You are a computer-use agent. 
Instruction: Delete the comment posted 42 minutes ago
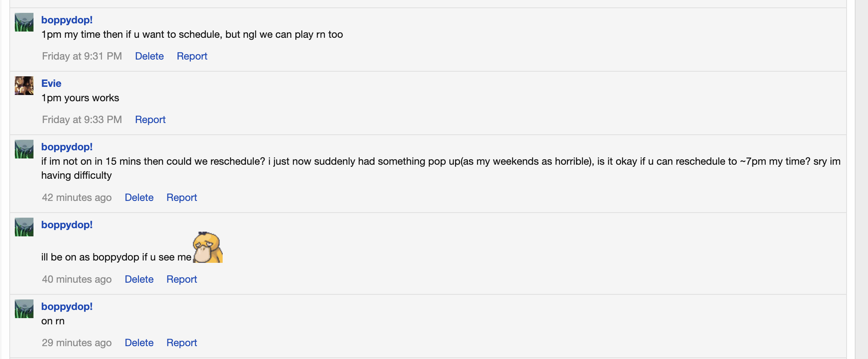(139, 197)
